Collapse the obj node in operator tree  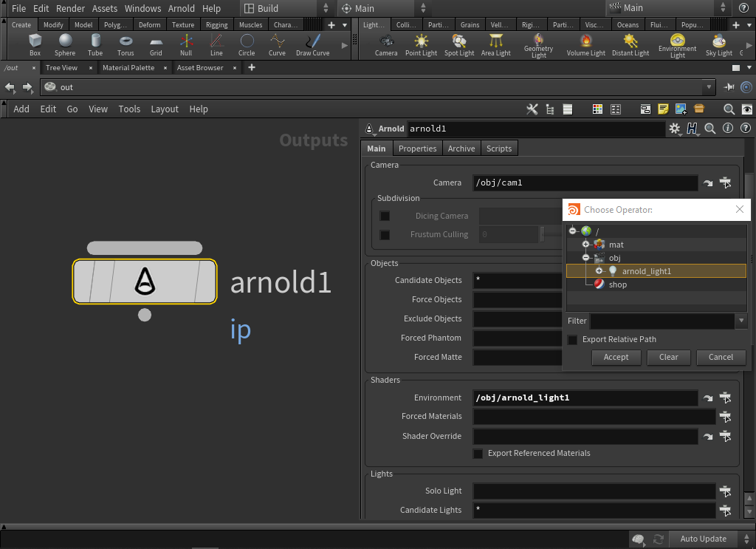coord(585,258)
